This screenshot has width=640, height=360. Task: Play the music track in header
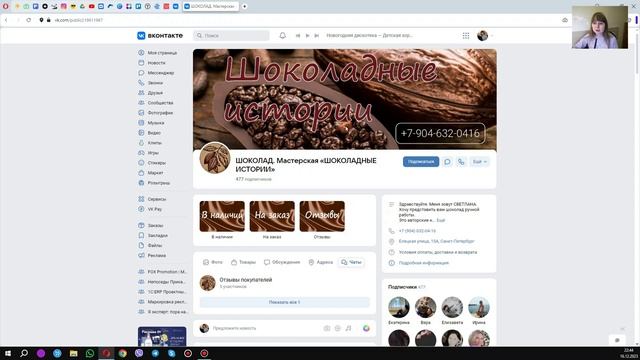coord(307,36)
